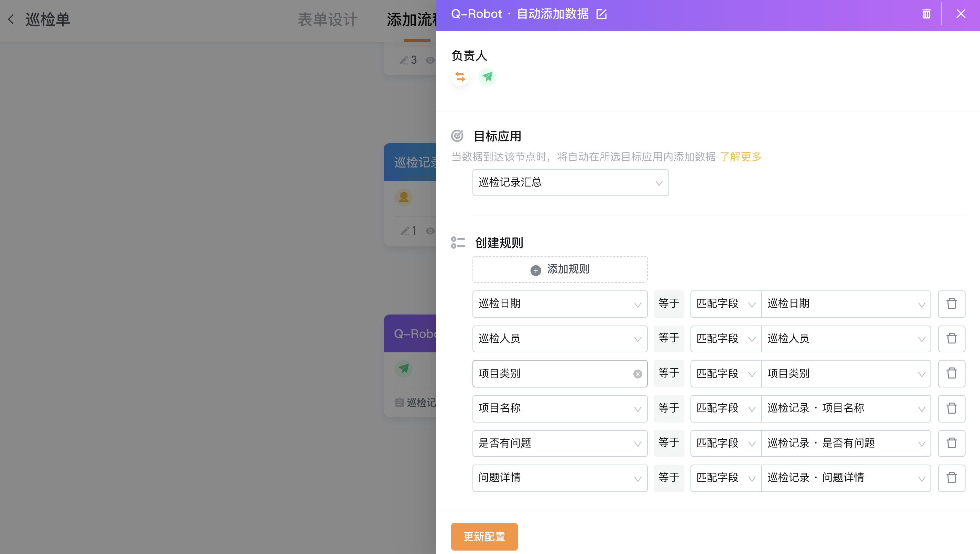The height and width of the screenshot is (554, 980).
Task: Open the 巡检记录 · 问题详情 value dropdown
Action: pos(846,478)
